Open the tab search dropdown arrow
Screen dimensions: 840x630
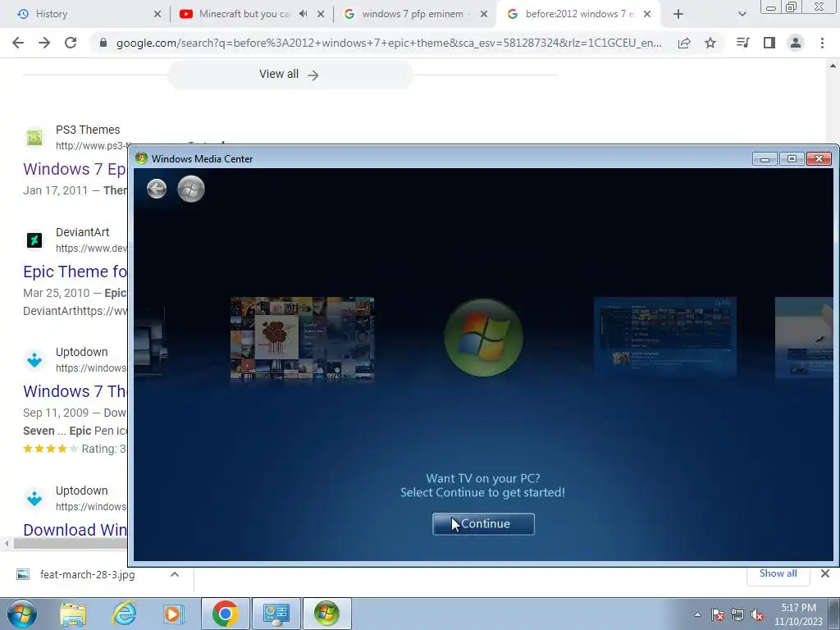tap(742, 14)
